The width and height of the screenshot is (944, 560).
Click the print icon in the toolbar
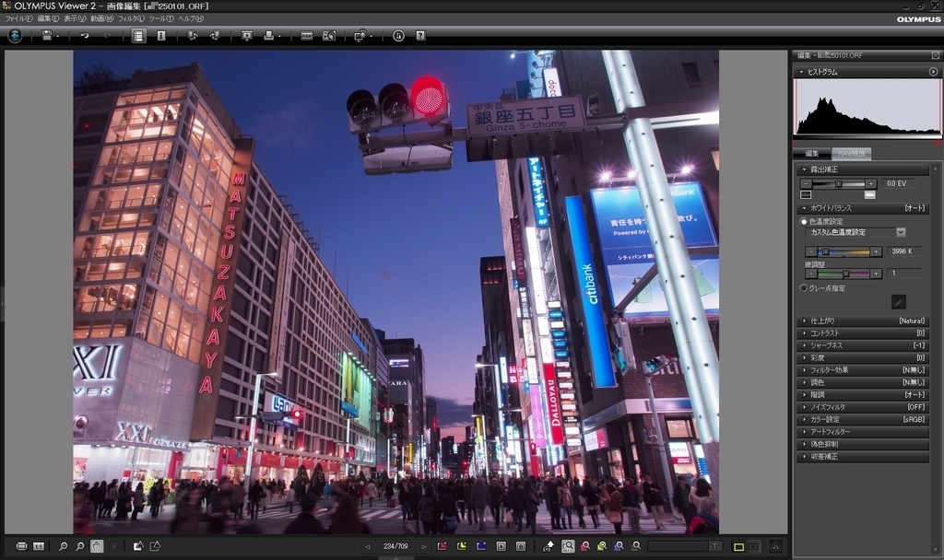[x=268, y=36]
